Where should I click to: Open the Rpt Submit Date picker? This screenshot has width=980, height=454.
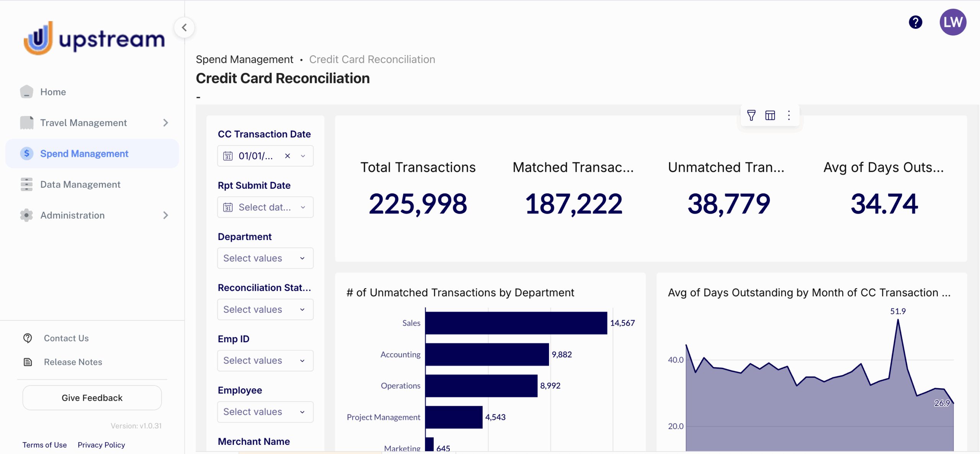265,207
